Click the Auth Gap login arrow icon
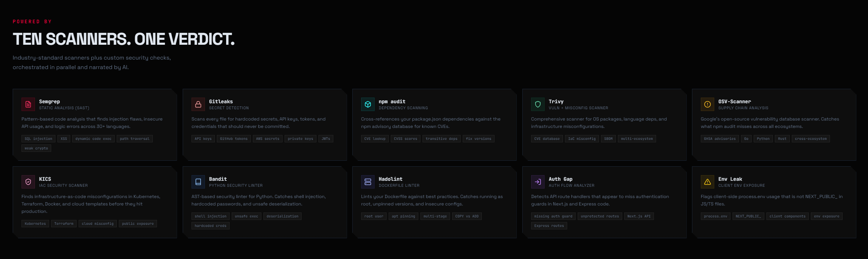This screenshot has width=868, height=259. click(538, 182)
